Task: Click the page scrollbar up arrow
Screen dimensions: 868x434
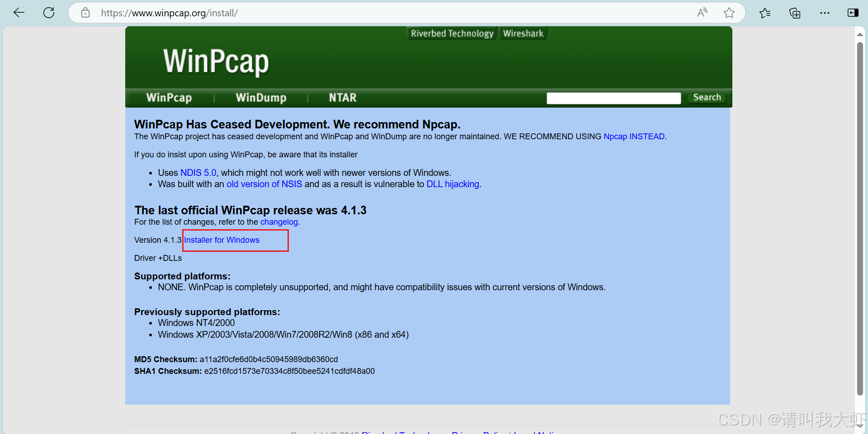Action: click(x=860, y=34)
